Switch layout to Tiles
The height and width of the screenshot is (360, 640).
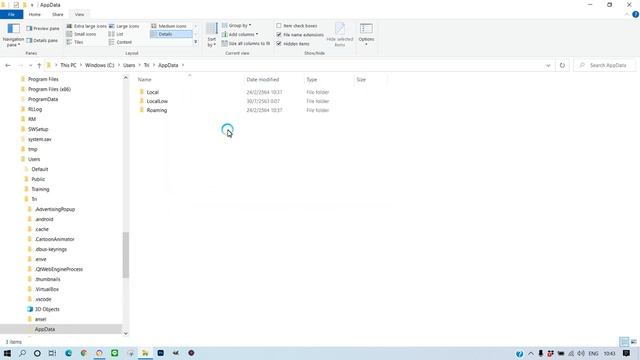click(75, 42)
